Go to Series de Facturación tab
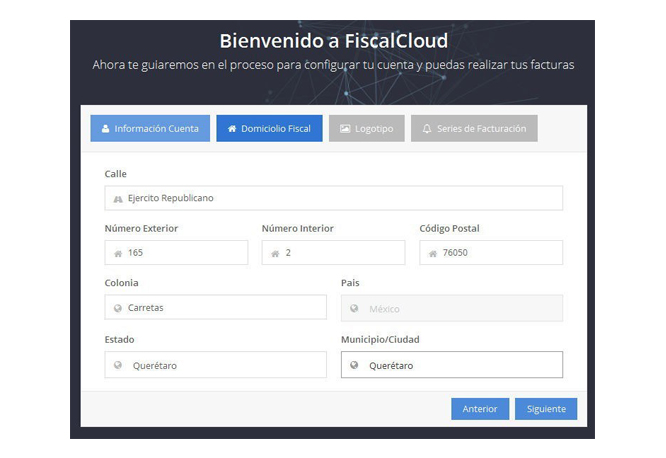The height and width of the screenshot is (458, 666). pyautogui.click(x=474, y=128)
